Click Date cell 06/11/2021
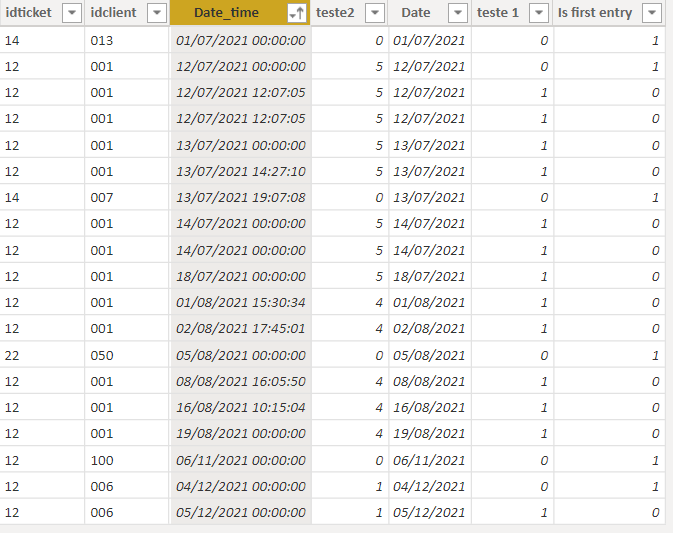Viewport: 673px width, 533px height. 429,460
